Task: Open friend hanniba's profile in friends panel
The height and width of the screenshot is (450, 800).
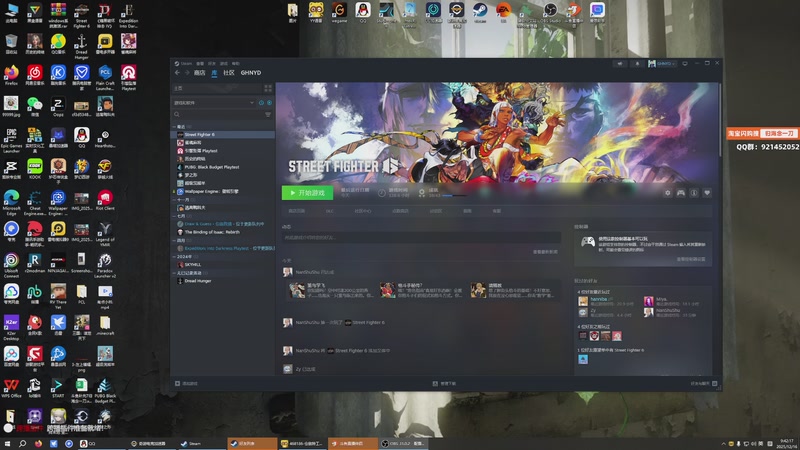Action: (599, 299)
